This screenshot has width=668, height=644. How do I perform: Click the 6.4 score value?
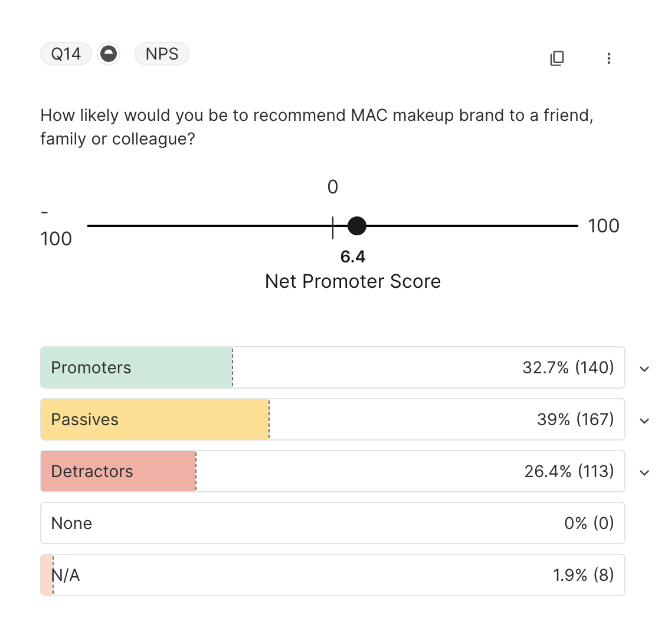click(x=353, y=257)
